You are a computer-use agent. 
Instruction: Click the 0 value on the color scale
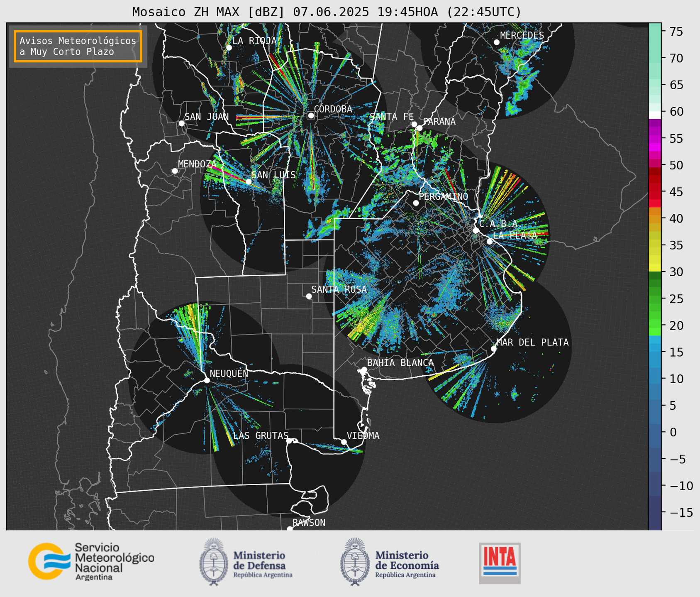coord(673,432)
